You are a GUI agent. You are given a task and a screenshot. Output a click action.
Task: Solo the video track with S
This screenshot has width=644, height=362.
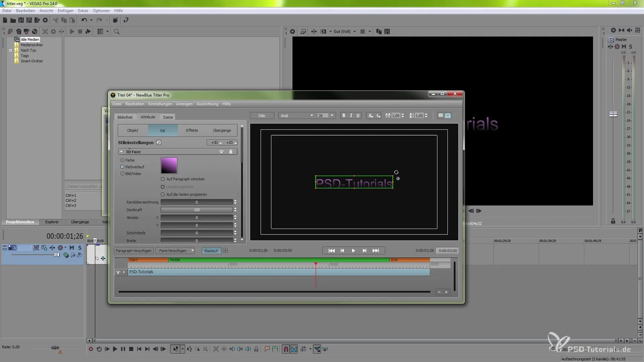tap(80, 248)
